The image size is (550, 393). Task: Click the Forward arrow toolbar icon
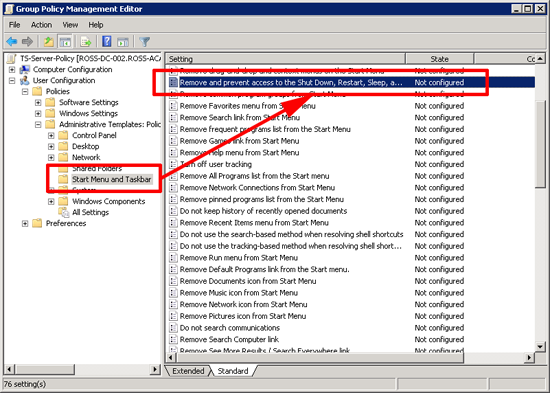[x=27, y=42]
